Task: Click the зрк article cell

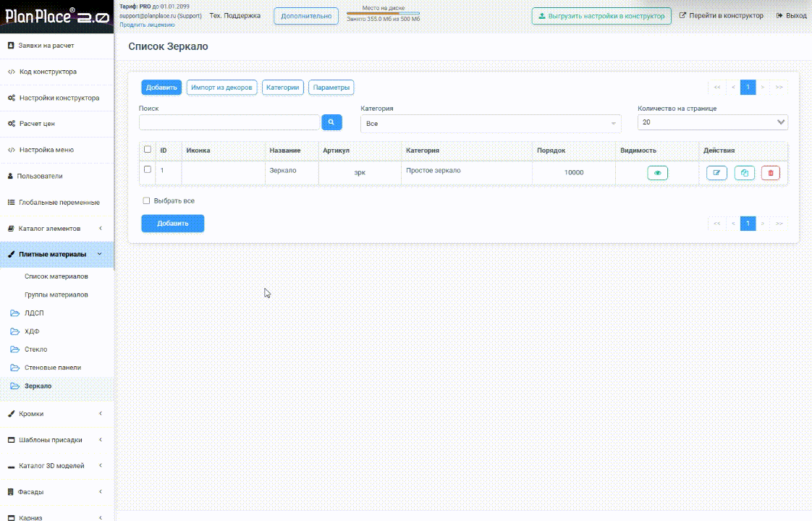Action: point(360,172)
